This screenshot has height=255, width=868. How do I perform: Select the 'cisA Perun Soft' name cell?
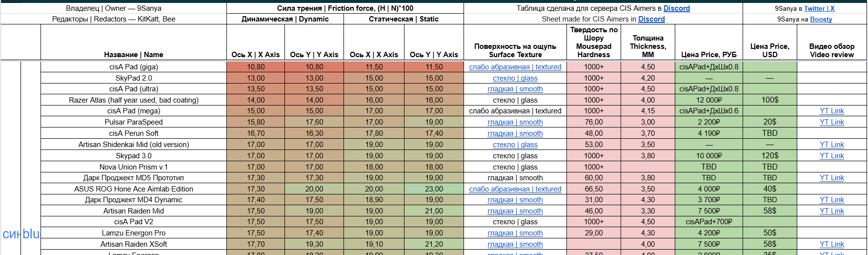point(134,133)
